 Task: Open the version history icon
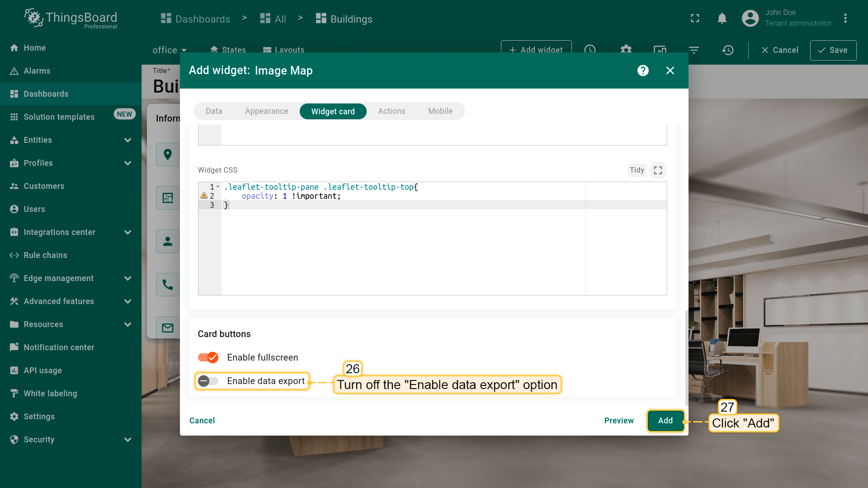(x=727, y=50)
